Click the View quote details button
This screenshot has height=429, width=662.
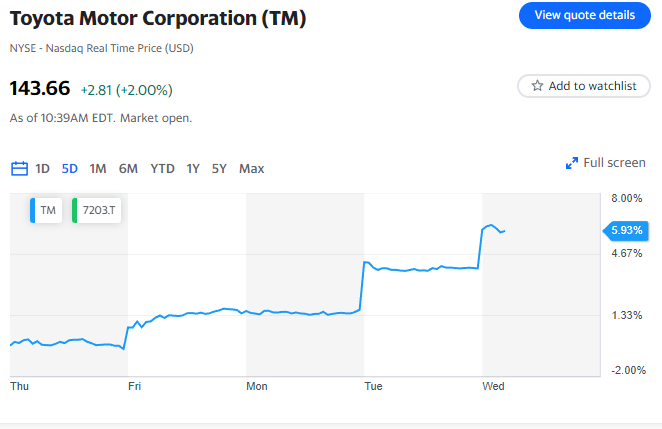(584, 15)
